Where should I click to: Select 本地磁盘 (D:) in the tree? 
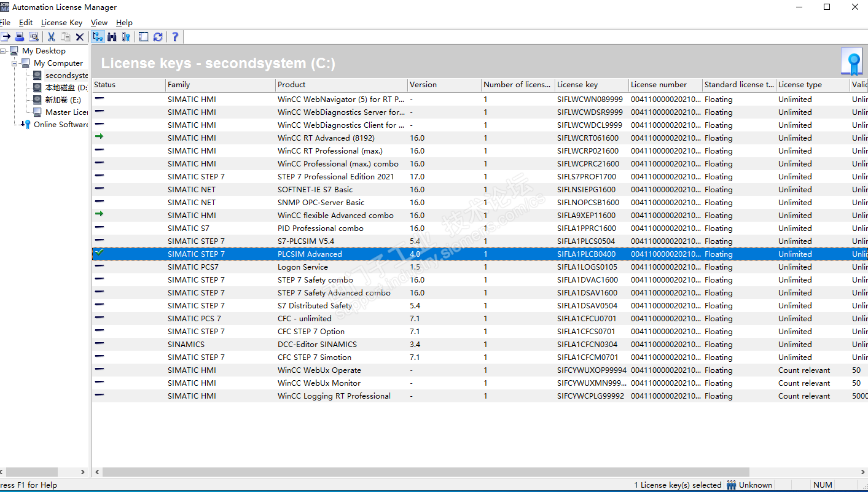[x=66, y=88]
